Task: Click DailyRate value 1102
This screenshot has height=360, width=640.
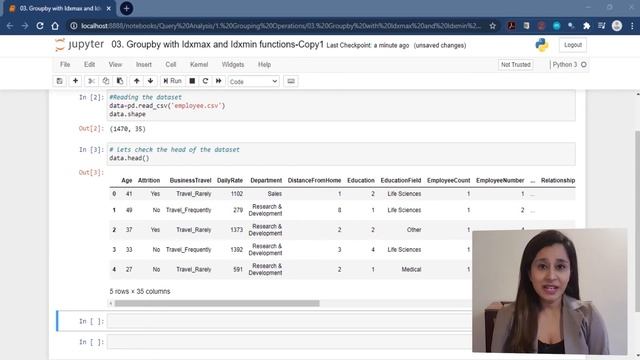Action: point(237,194)
